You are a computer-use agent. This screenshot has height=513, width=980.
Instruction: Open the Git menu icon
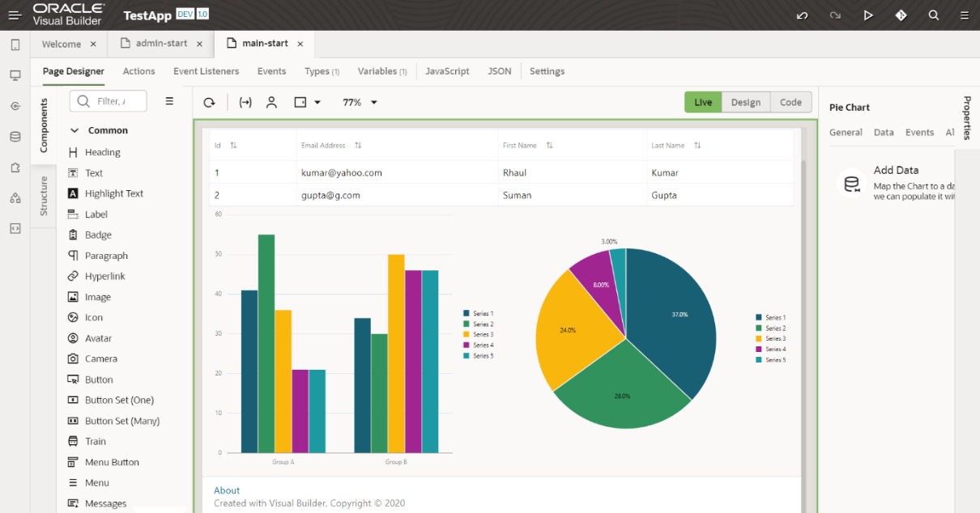tap(901, 15)
